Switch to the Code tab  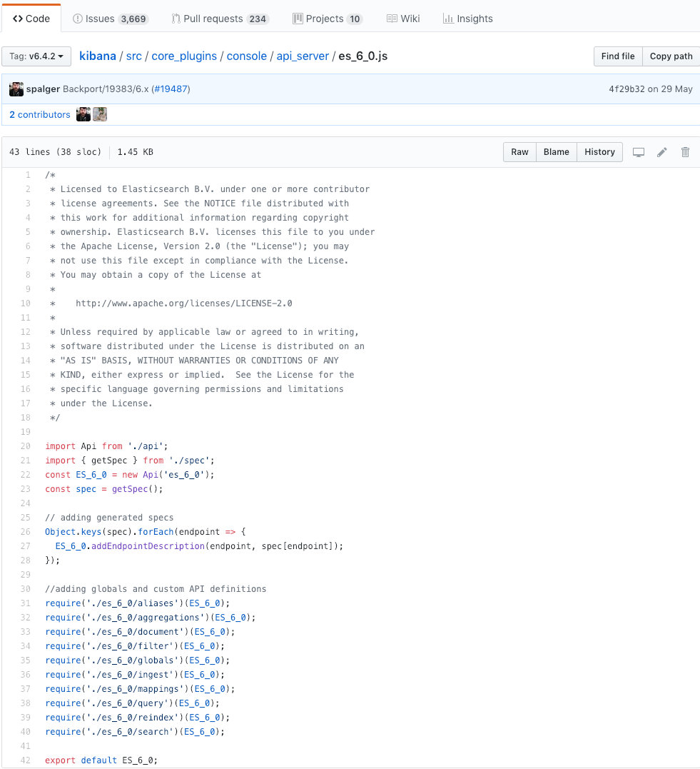(x=31, y=19)
